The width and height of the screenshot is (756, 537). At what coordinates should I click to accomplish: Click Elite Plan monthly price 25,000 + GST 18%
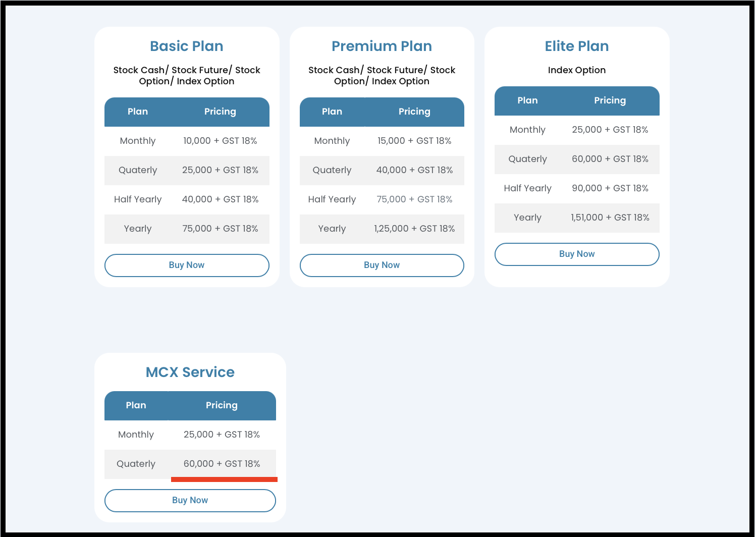tap(610, 130)
